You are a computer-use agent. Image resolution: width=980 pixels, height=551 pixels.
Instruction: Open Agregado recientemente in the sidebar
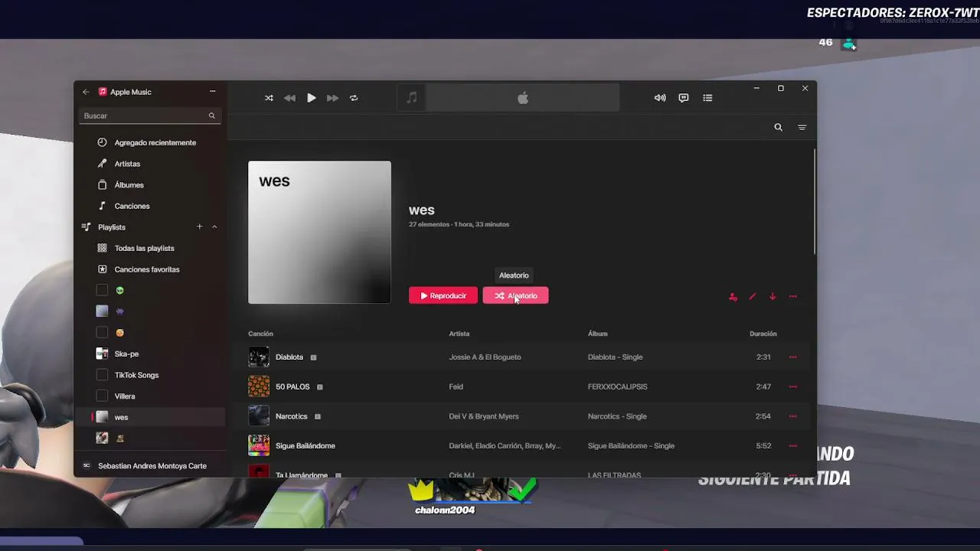(155, 142)
